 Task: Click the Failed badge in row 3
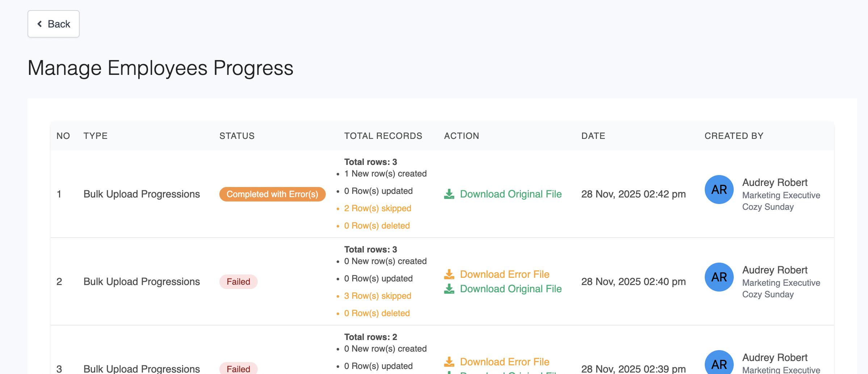pos(239,368)
